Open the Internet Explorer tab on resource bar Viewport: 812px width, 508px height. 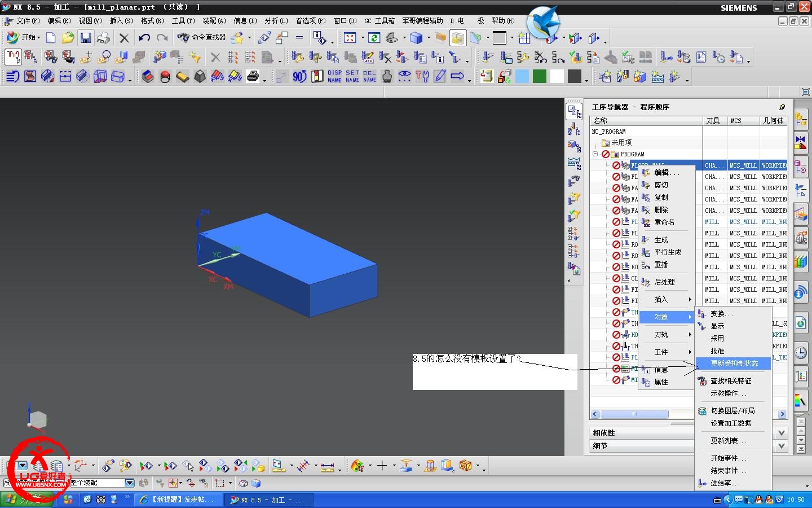[801, 323]
